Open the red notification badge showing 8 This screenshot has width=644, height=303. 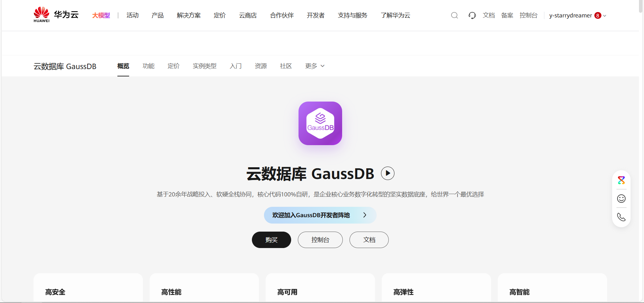pyautogui.click(x=598, y=15)
